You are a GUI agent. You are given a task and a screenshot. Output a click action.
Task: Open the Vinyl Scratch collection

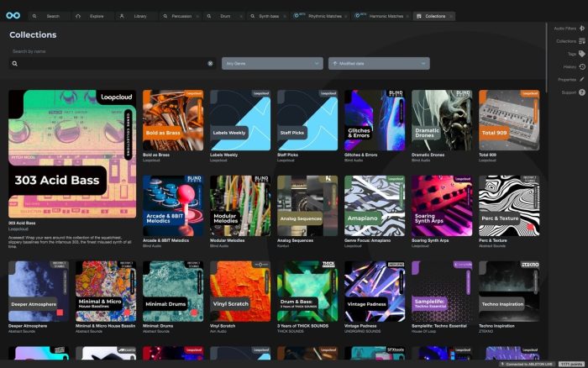point(240,292)
